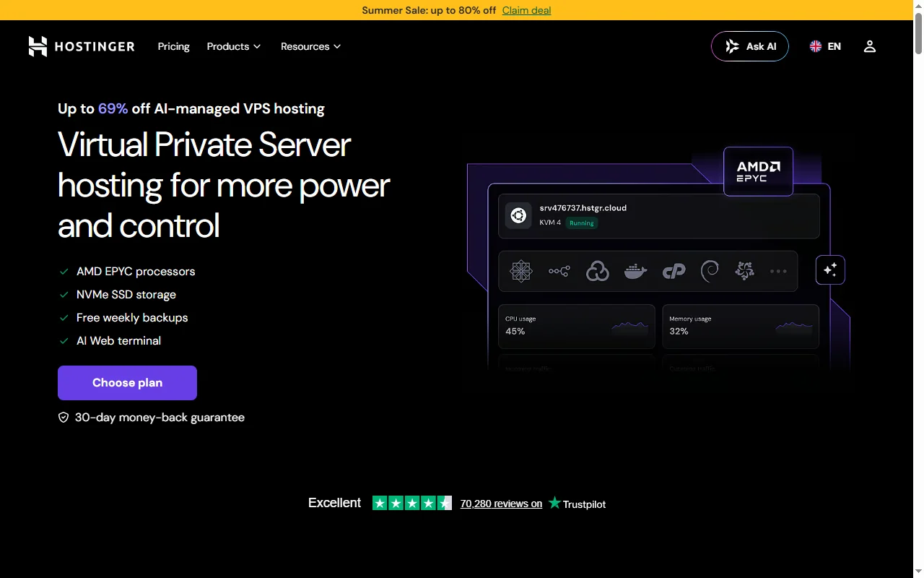Click the Ask AI sparkle icon
Image resolution: width=924 pixels, height=578 pixels.
coord(732,46)
